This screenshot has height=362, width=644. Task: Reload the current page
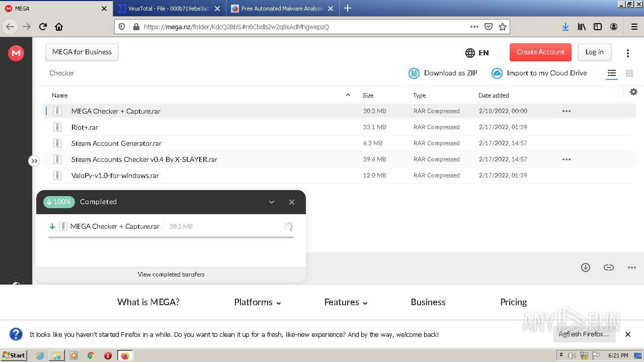(43, 27)
